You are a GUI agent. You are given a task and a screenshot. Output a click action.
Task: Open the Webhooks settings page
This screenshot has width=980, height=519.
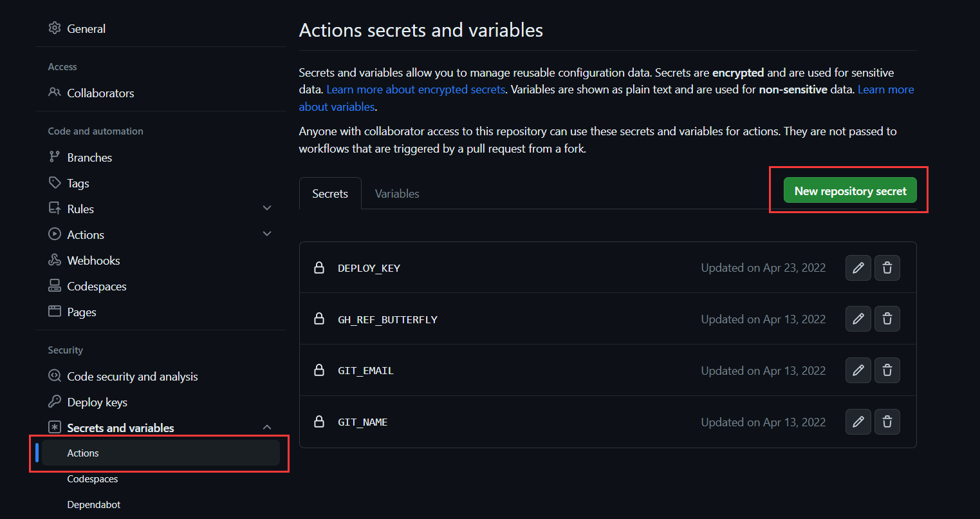coord(93,260)
